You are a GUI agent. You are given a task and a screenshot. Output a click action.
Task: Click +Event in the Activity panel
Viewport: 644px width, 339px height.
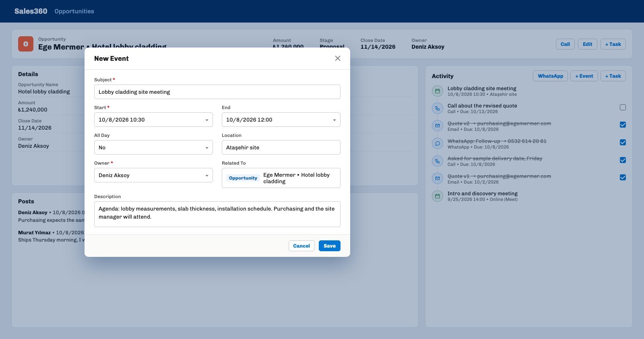pyautogui.click(x=584, y=76)
